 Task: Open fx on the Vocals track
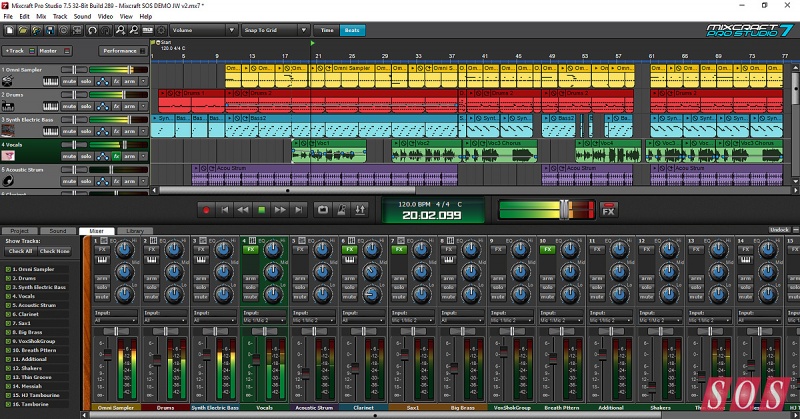point(116,156)
